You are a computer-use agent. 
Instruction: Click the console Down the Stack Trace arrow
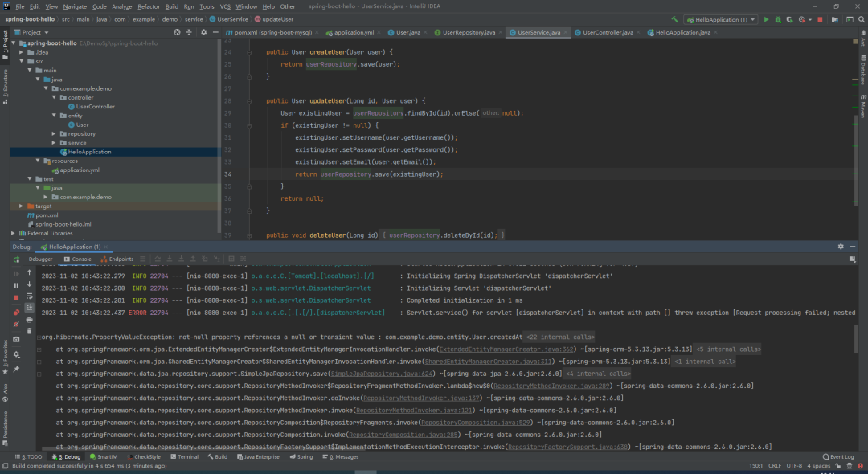point(30,284)
